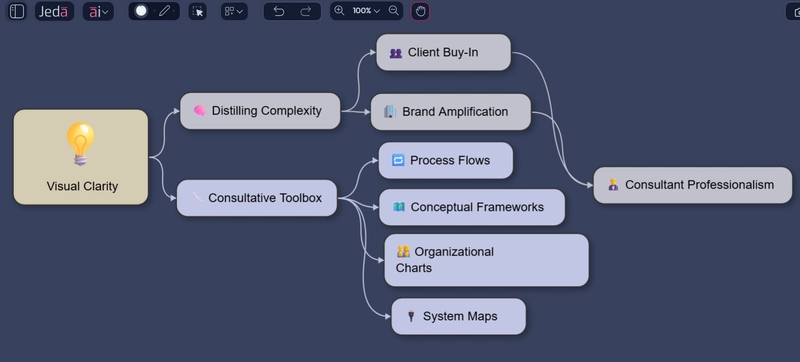This screenshot has width=800, height=362.
Task: Choose the selection pointer tool
Action: [197, 11]
